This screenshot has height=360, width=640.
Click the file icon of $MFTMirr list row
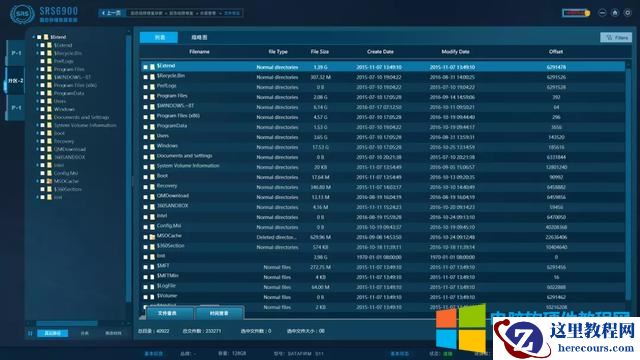pos(152,277)
